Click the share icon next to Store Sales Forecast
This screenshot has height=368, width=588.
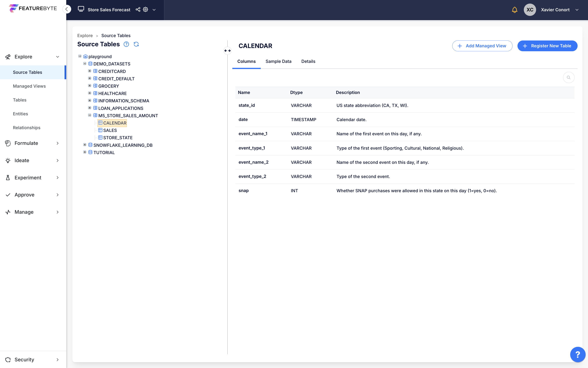[138, 10]
